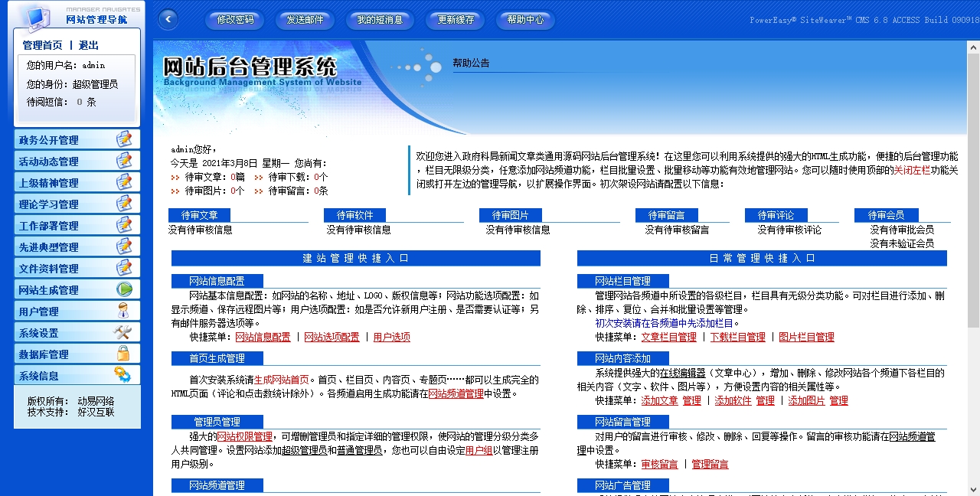Click the back arrow circle icon
The width and height of the screenshot is (980, 496).
pyautogui.click(x=168, y=20)
